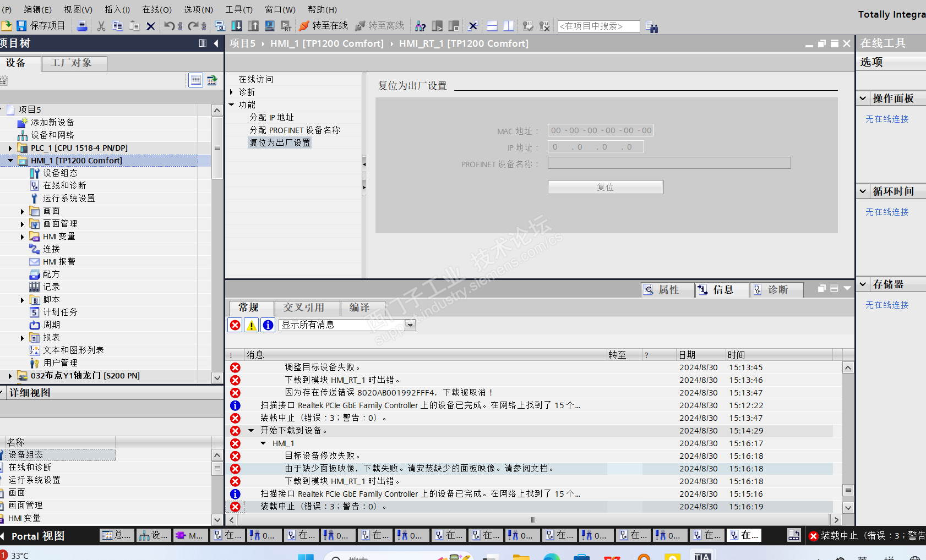Click the 设... devices and networks taskbar tab
This screenshot has width=926, height=560.
[153, 535]
